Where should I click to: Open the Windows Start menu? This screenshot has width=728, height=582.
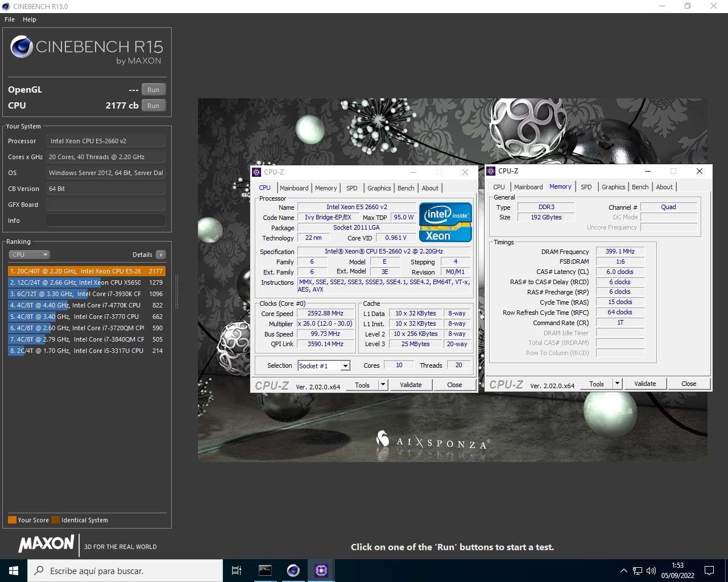click(14, 571)
